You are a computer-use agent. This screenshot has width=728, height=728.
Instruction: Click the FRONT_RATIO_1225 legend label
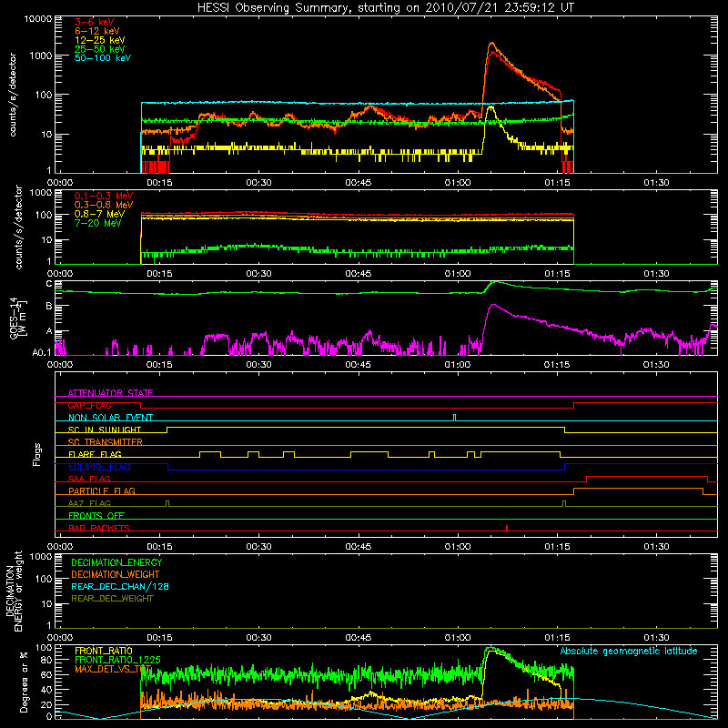[x=117, y=660]
